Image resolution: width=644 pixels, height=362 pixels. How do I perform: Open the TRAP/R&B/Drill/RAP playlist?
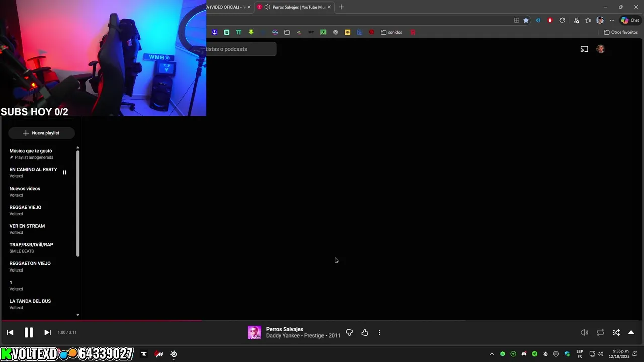pos(31,248)
